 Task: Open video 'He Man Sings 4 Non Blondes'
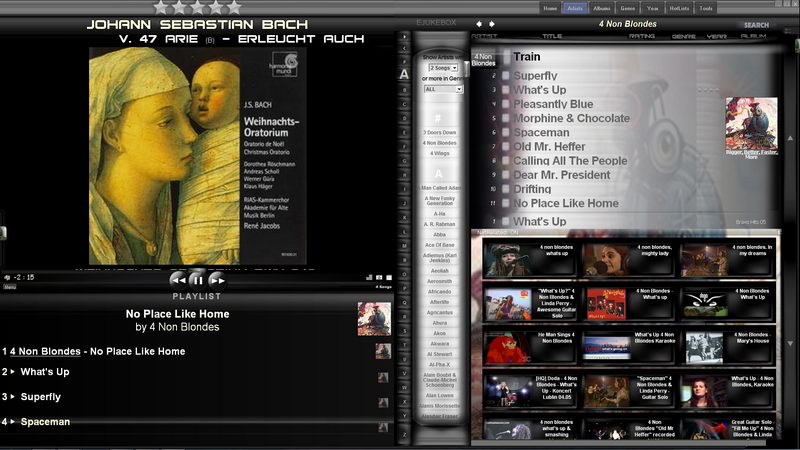pos(531,348)
